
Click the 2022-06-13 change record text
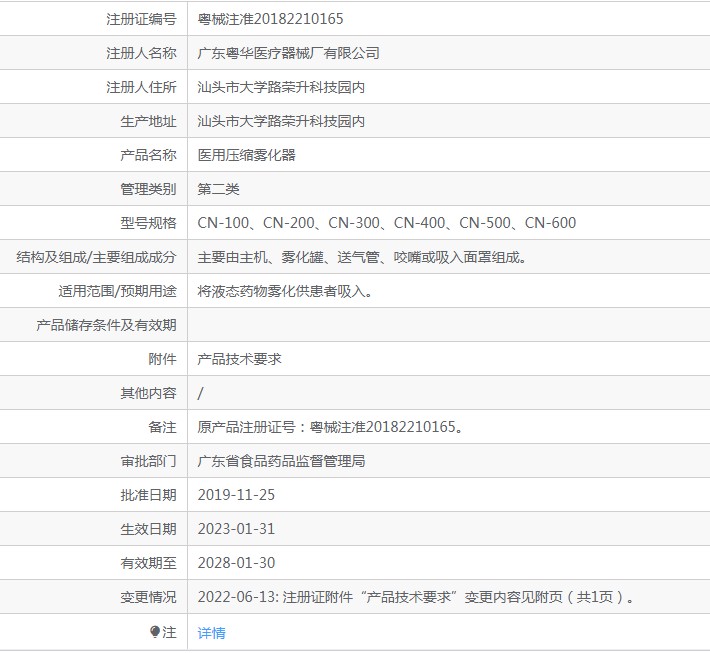[415, 597]
